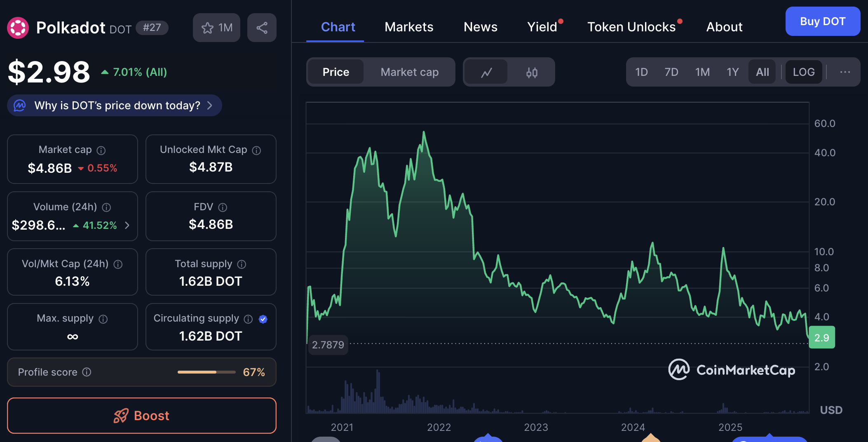
Task: Click the share icon button
Action: [262, 28]
